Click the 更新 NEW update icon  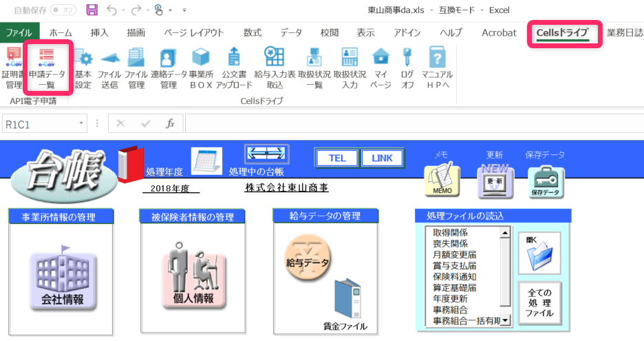[495, 181]
